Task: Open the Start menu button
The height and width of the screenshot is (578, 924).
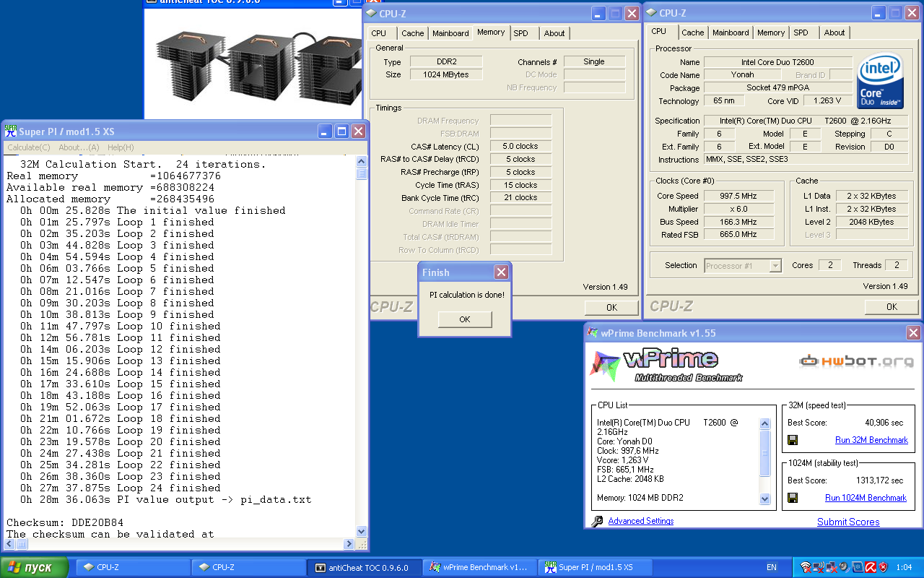Action: coord(34,567)
